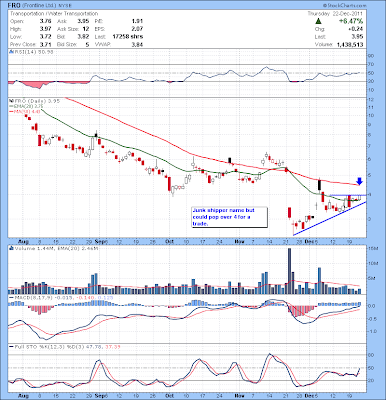
Task: Click the 12 label on price axis
Action: click(370, 100)
